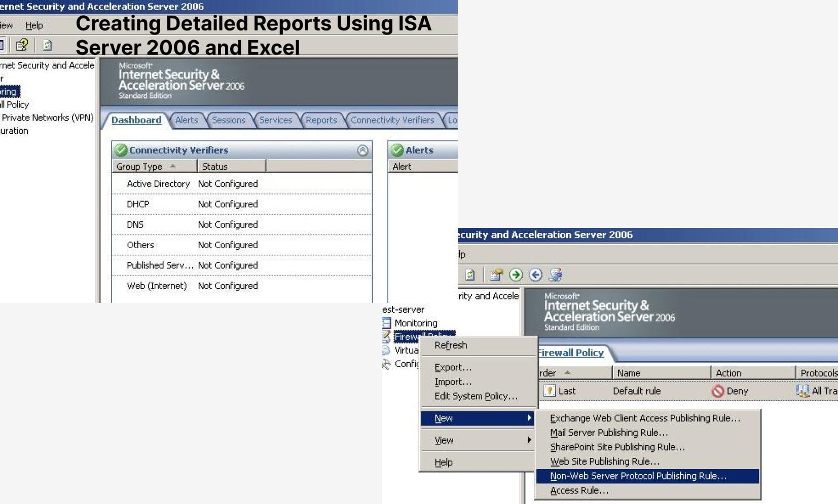This screenshot has width=838, height=504.
Task: Select Non-Web Server Protocol Publishing Rule...
Action: pyautogui.click(x=647, y=476)
